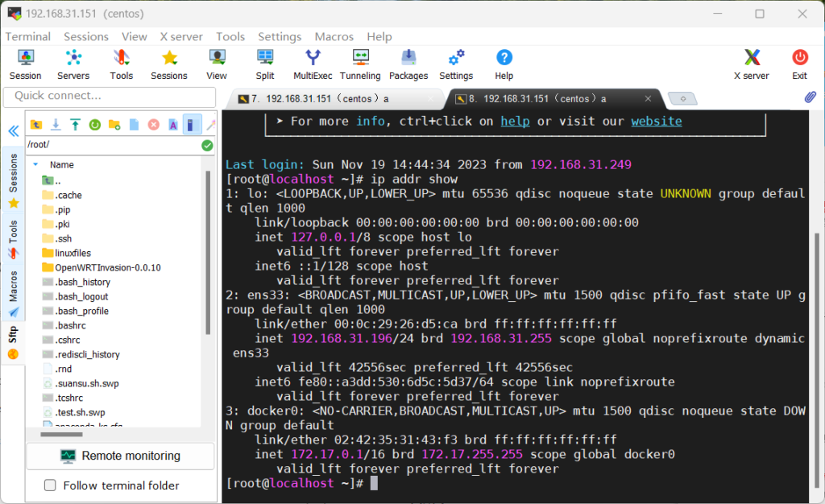Enable Follow terminal folder checkbox
The width and height of the screenshot is (825, 504).
click(x=50, y=485)
